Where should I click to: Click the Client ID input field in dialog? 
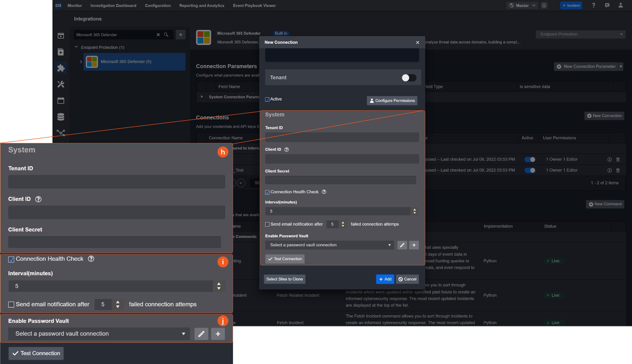click(x=342, y=159)
